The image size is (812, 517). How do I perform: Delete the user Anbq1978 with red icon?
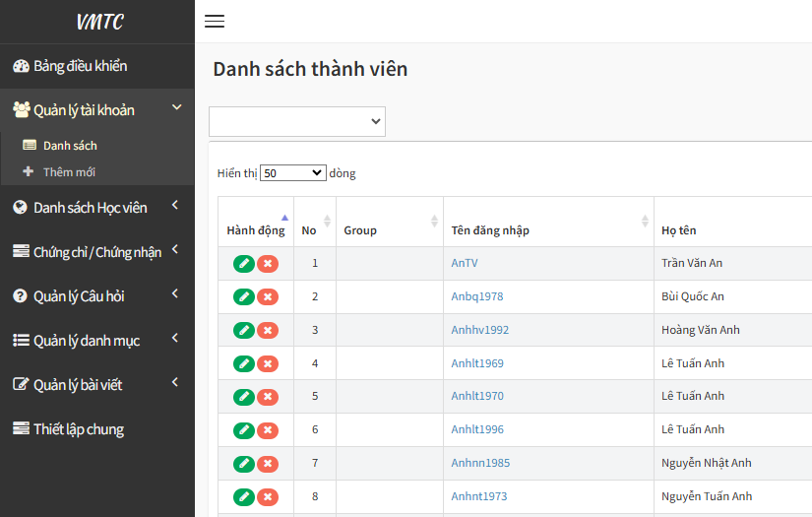click(x=268, y=297)
